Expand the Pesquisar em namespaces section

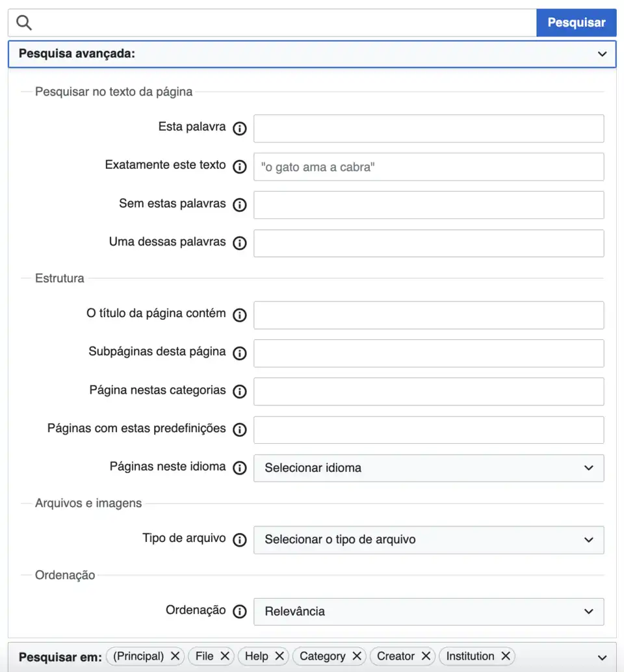tap(602, 656)
